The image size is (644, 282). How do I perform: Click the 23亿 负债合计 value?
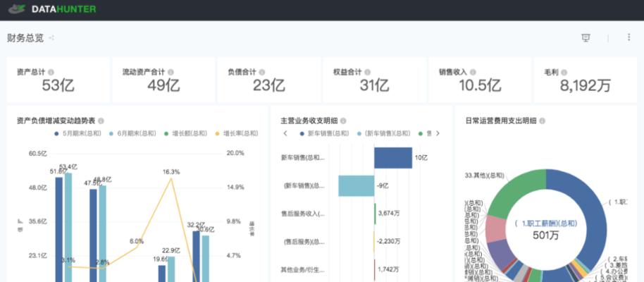269,85
